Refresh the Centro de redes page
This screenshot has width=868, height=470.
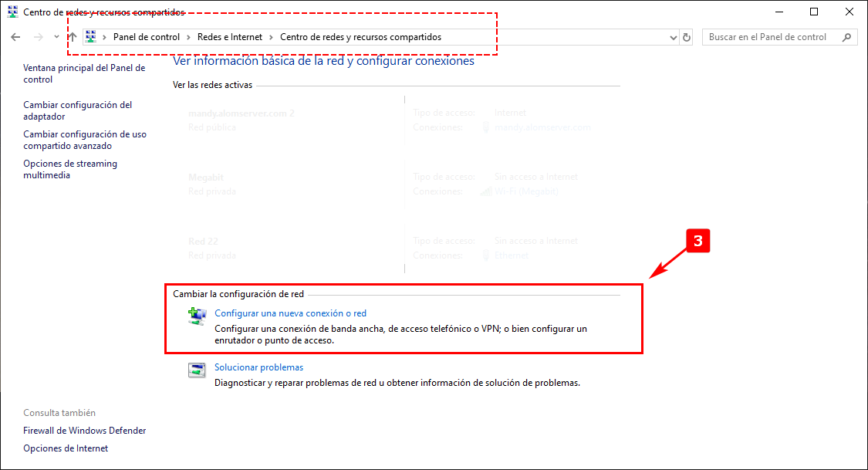pyautogui.click(x=687, y=37)
